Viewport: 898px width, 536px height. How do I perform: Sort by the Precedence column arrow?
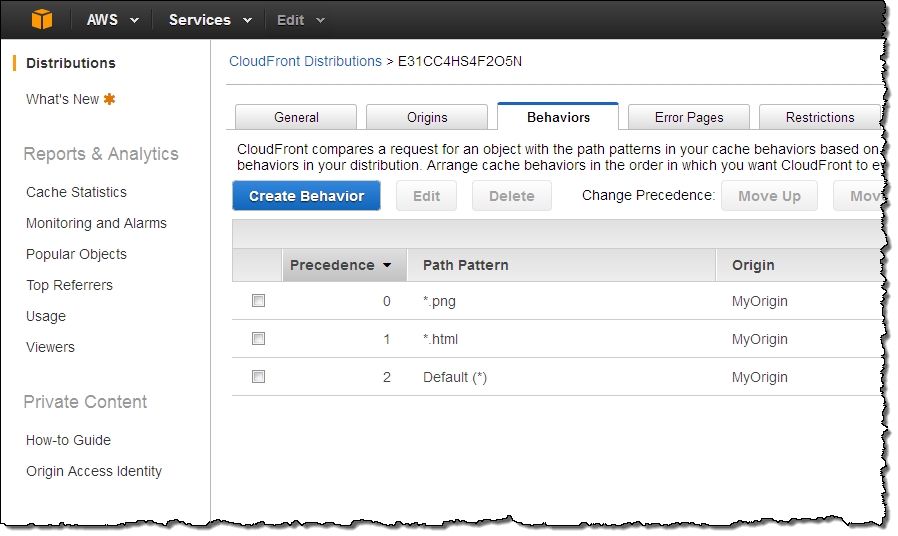tap(387, 266)
